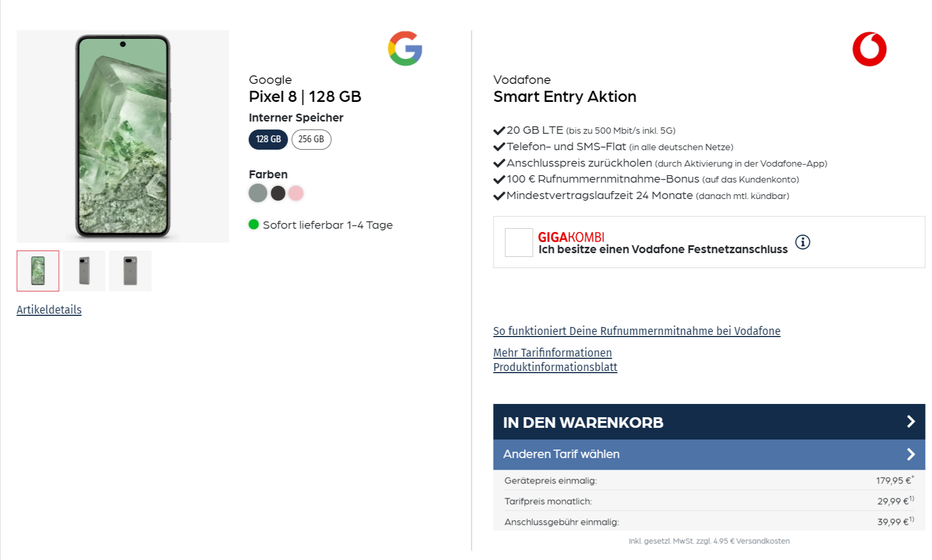Viewport: 932px width, 560px height.
Task: Click the IN DEN WARENKORB button
Action: pos(710,422)
